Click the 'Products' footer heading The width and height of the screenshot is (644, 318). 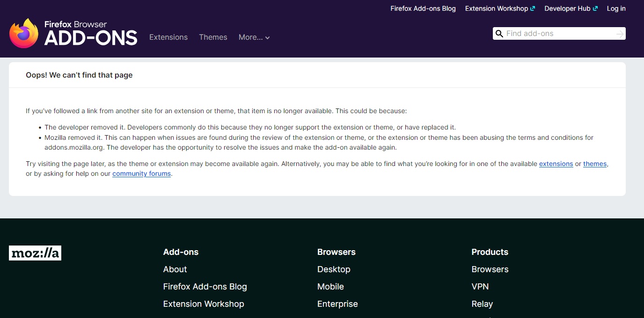tap(490, 252)
